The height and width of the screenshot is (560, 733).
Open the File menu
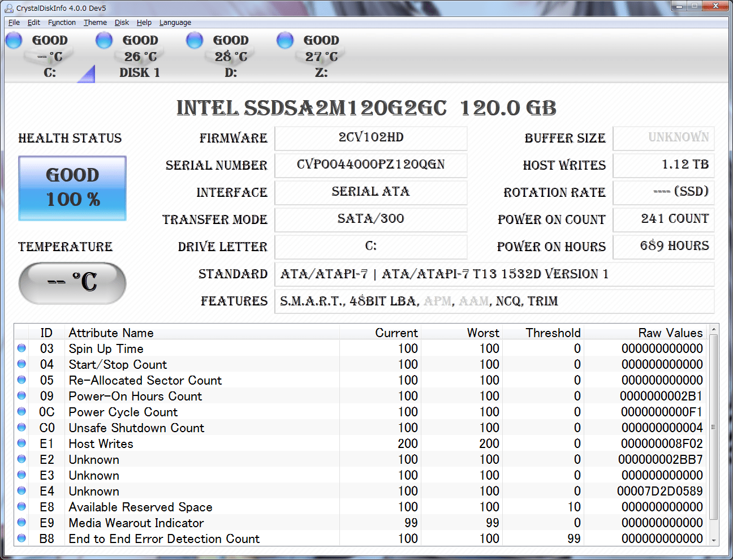point(14,23)
